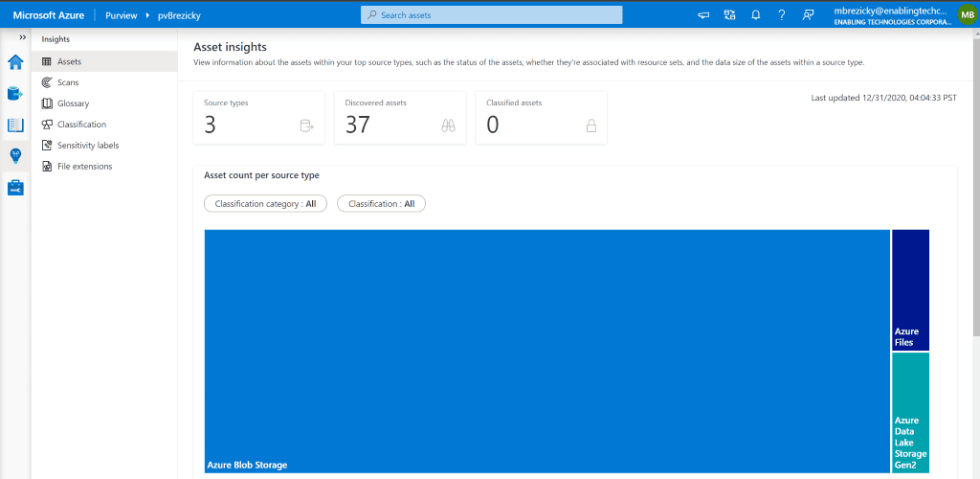Open Glossary in the Insights menu
The image size is (980, 479).
click(x=104, y=103)
